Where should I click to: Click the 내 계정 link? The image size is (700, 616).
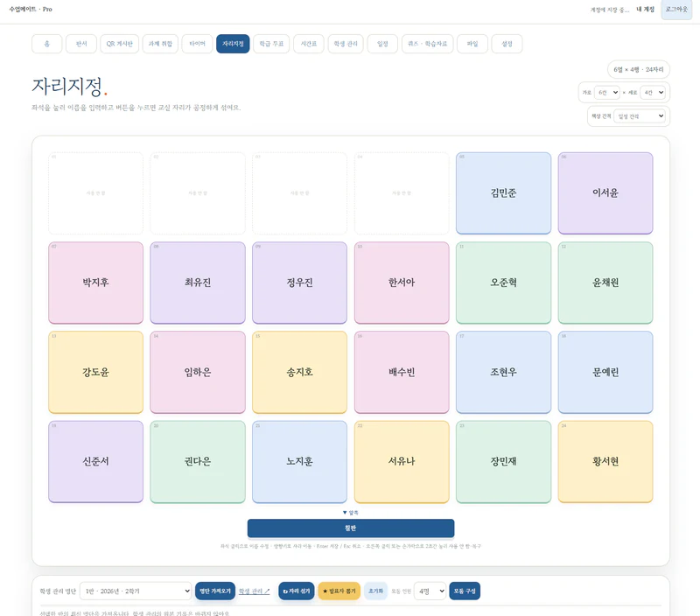click(645, 10)
